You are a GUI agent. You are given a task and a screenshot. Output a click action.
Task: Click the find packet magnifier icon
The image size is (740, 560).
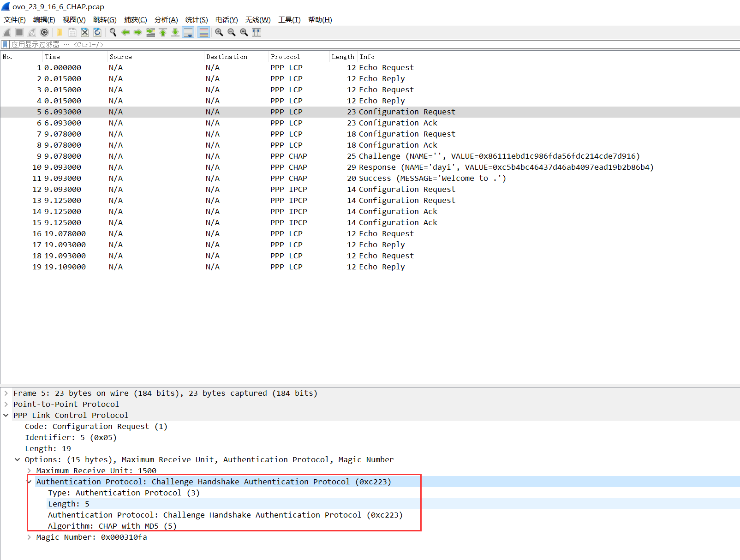click(x=113, y=32)
